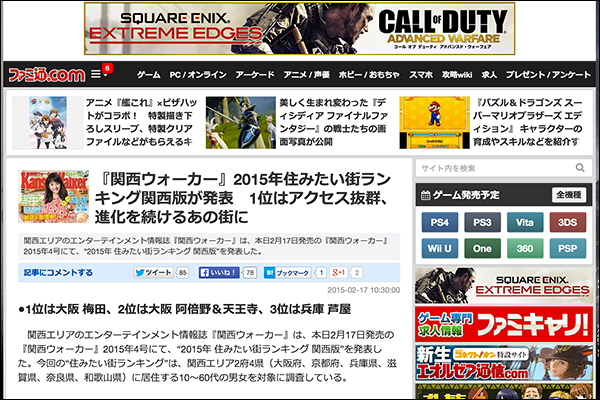Filter releases by Wii U
The image size is (600, 400).
(439, 248)
